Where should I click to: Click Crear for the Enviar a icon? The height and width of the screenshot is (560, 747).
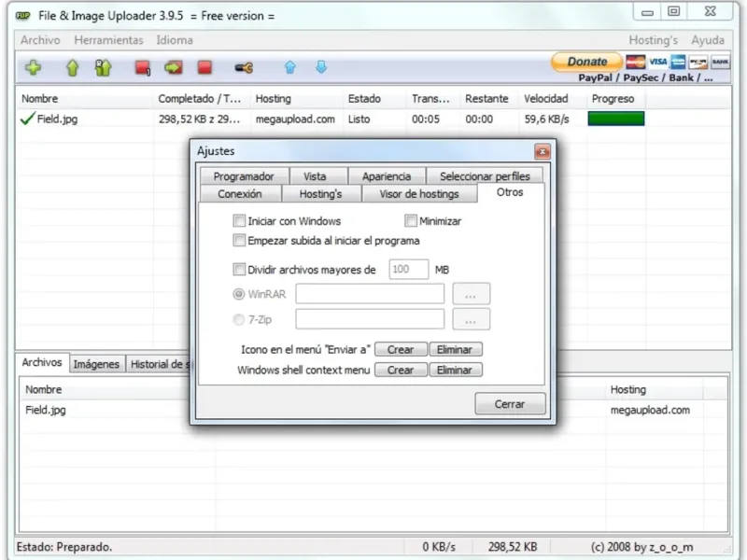(401, 349)
